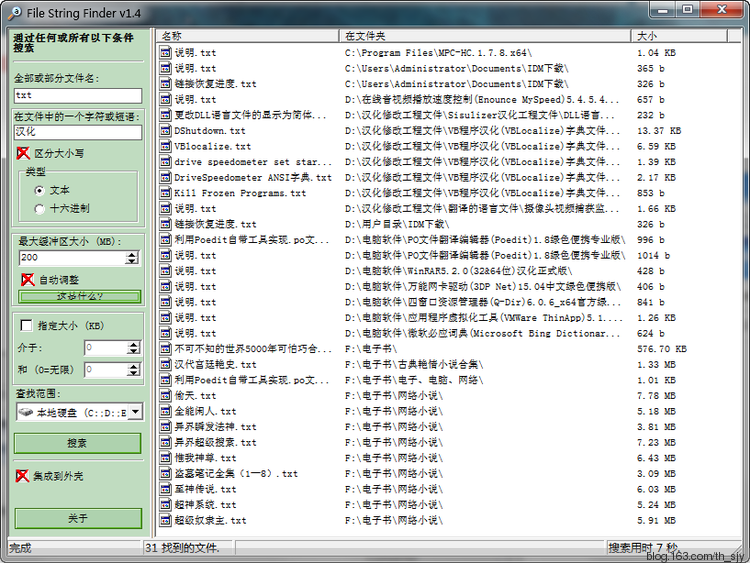Image resolution: width=750 pixels, height=563 pixels.
Task: Click file icon beside 异界超级搜索.txt
Action: (165, 442)
